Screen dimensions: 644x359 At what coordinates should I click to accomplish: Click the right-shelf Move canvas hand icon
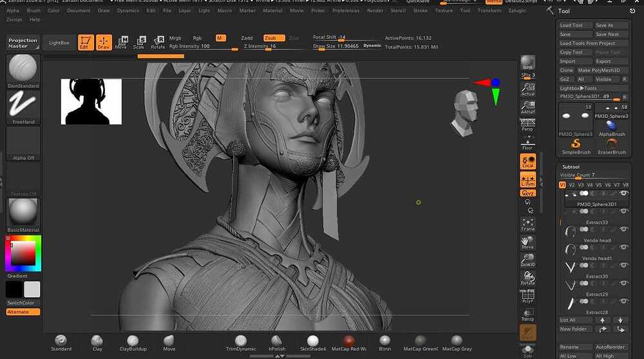click(x=528, y=242)
